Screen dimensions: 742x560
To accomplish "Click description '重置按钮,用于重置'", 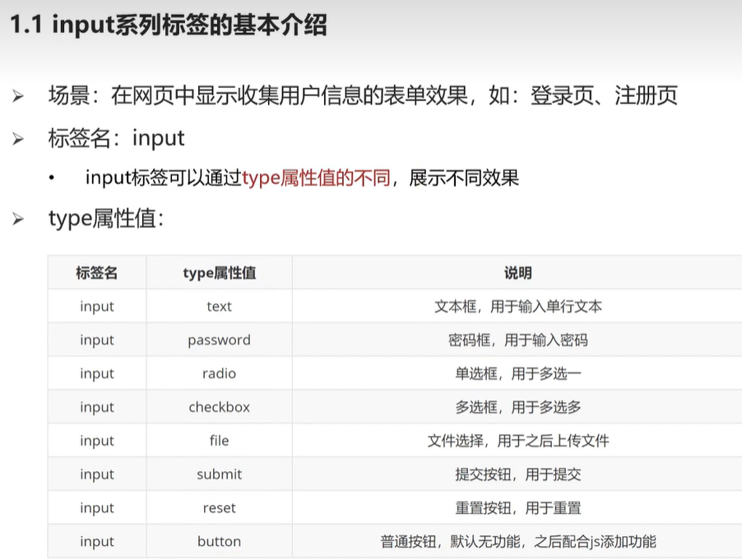I will (x=518, y=508).
